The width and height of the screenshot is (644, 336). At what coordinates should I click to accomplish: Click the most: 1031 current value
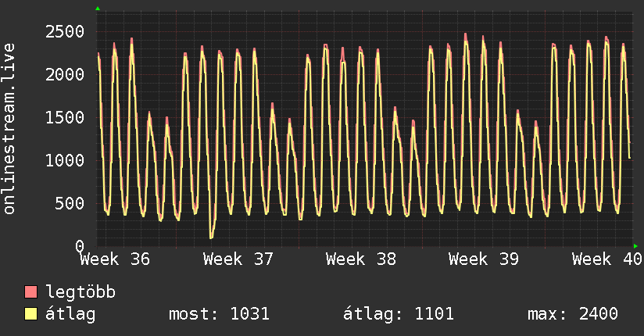220,314
